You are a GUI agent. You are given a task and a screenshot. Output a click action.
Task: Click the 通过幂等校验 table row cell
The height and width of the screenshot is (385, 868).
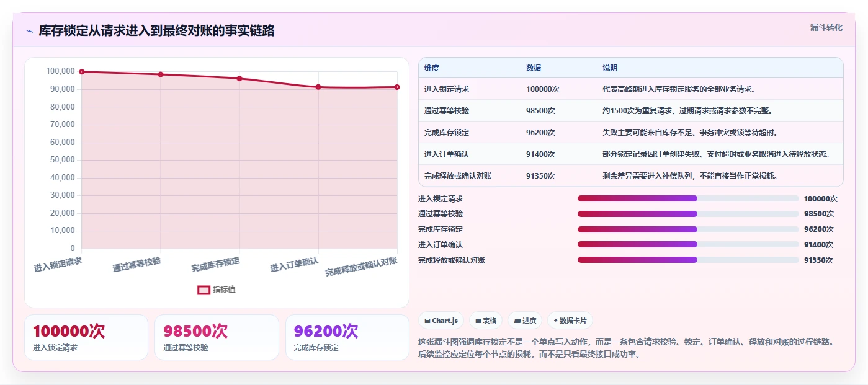(470, 111)
